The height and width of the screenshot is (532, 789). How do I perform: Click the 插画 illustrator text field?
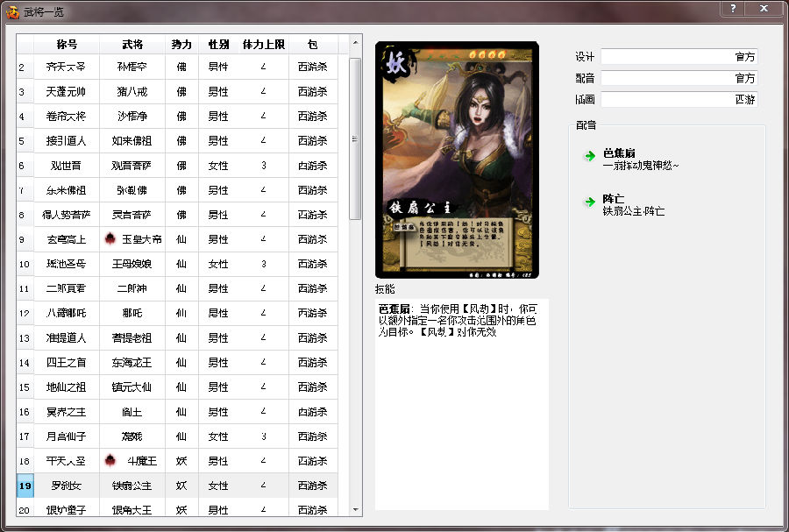click(x=679, y=100)
